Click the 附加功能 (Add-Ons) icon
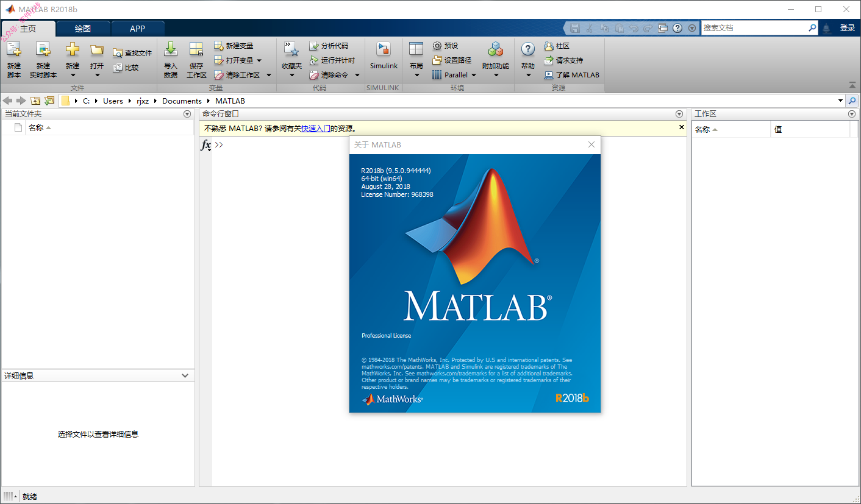 pyautogui.click(x=496, y=50)
